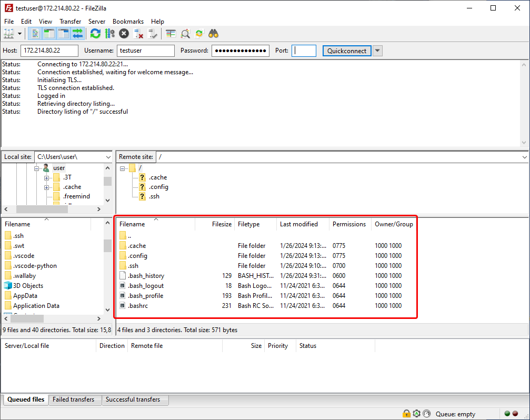
Task: Switch to Successful transfers tab
Action: 133,399
